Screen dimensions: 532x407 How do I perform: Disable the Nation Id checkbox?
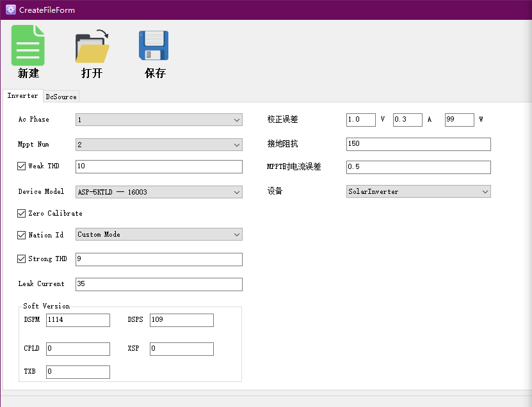click(x=22, y=235)
